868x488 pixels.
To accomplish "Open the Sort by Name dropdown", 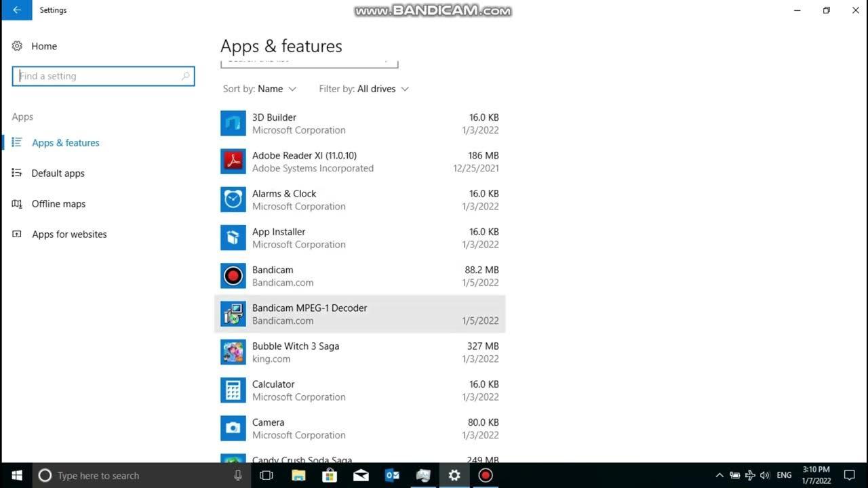I will point(260,89).
